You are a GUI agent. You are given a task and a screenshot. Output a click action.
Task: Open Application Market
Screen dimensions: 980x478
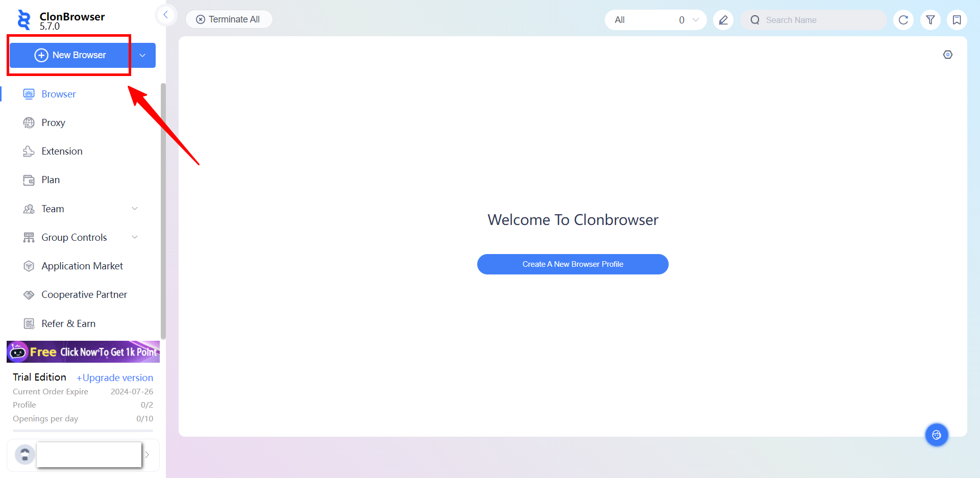tap(82, 266)
